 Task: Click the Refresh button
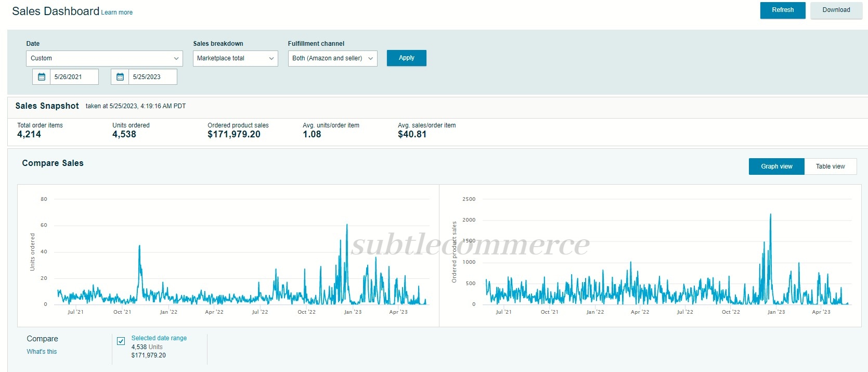point(782,10)
